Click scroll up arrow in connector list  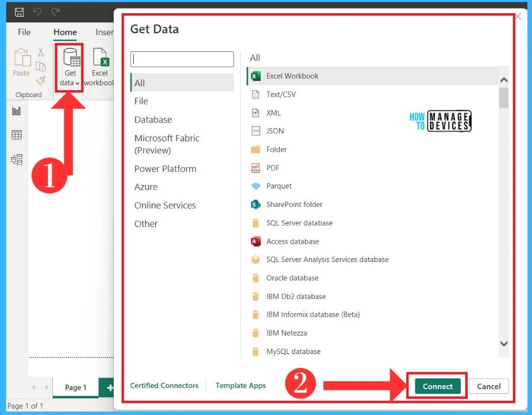click(504, 80)
